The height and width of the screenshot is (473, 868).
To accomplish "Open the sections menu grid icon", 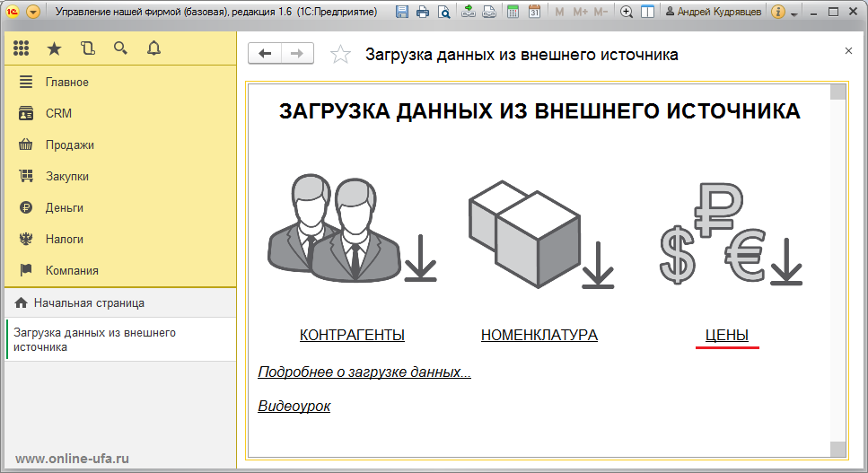I will point(21,48).
